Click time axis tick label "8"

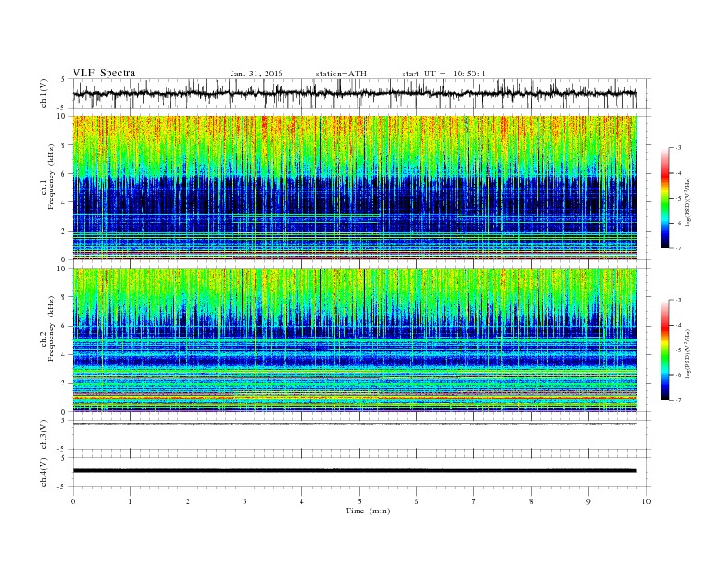531,501
